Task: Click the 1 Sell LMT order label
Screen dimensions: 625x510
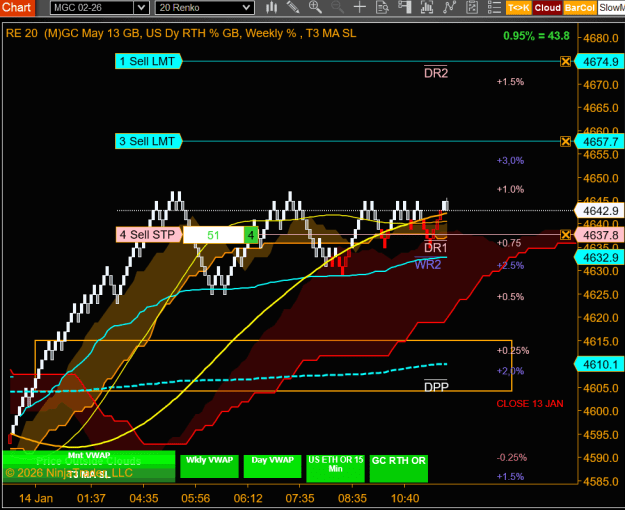Action: (x=148, y=61)
